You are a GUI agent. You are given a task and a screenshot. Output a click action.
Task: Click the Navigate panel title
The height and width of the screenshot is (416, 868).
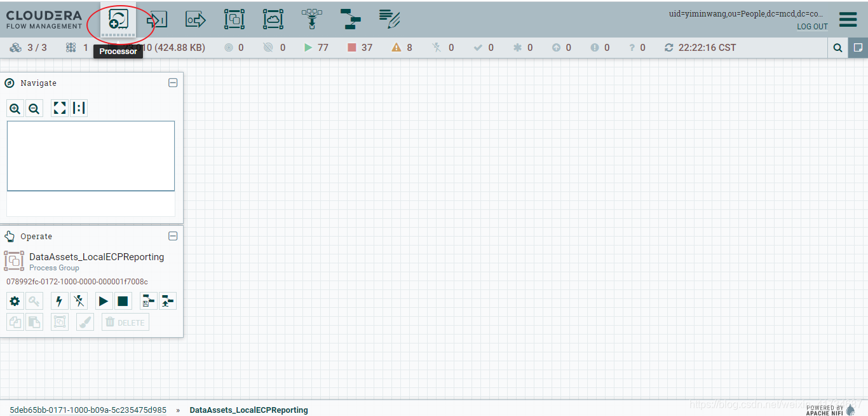click(38, 83)
